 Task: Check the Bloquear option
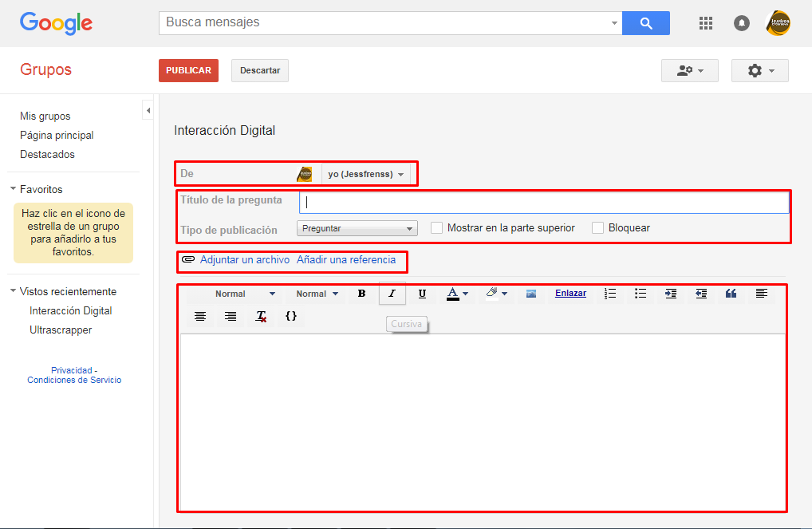(597, 228)
